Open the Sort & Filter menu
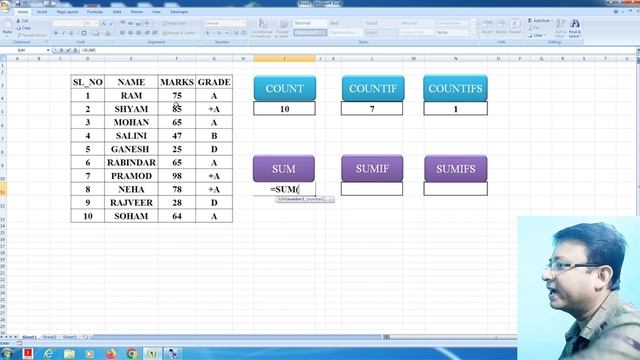The width and height of the screenshot is (640, 360). [x=561, y=28]
